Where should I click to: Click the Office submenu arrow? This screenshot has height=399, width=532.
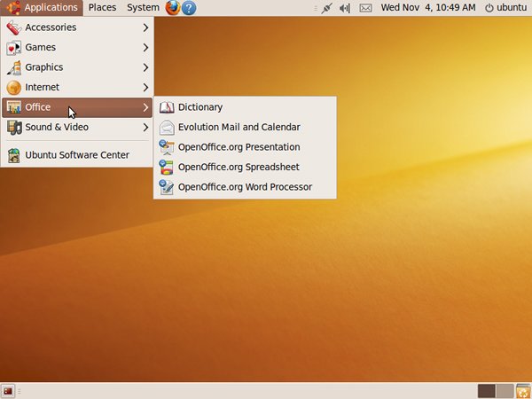[145, 107]
